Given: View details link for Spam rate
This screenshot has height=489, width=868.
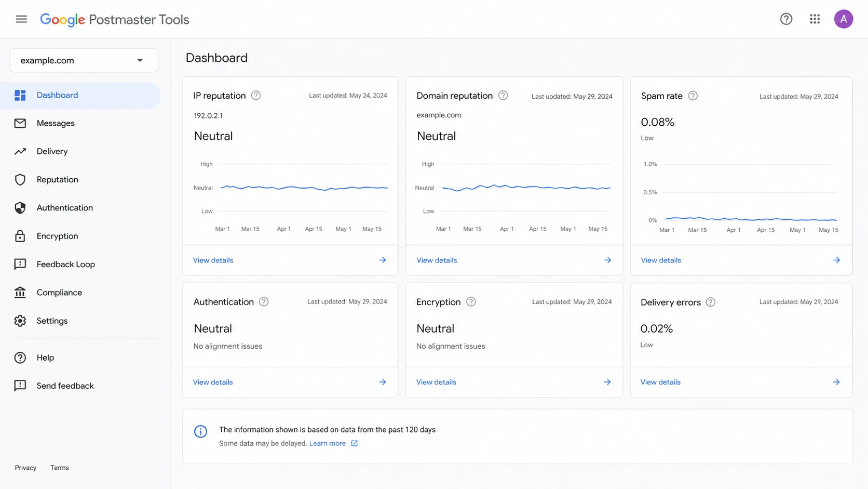Looking at the screenshot, I should tap(661, 260).
